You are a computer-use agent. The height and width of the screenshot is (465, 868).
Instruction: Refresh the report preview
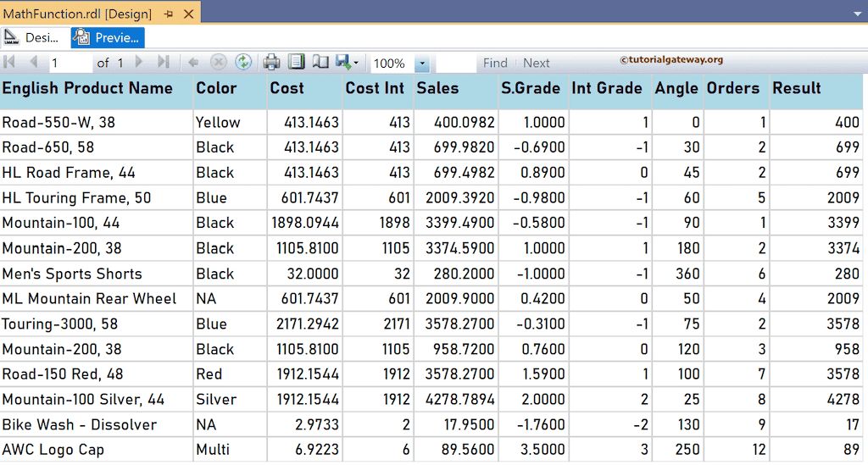point(243,62)
